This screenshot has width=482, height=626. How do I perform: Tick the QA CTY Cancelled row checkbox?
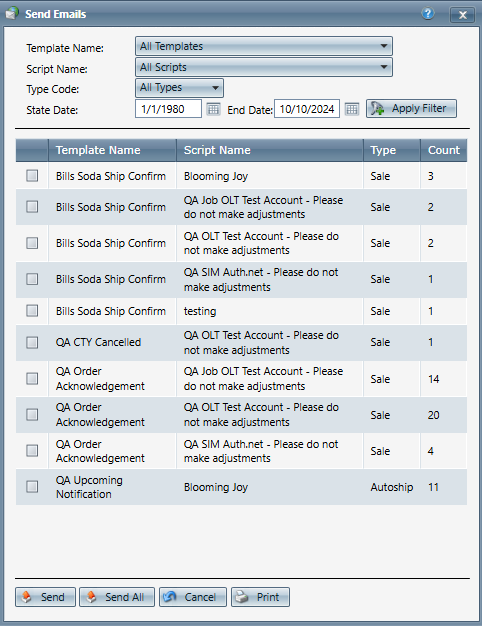32,343
